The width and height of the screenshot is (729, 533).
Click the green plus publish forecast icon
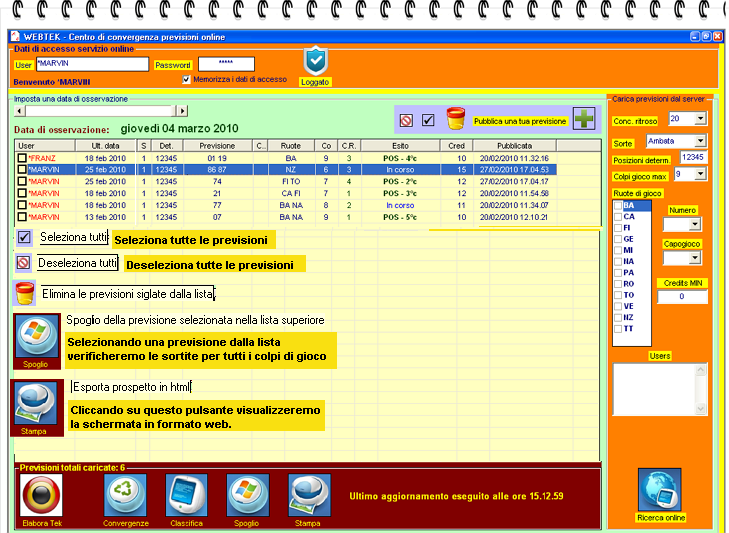point(583,119)
